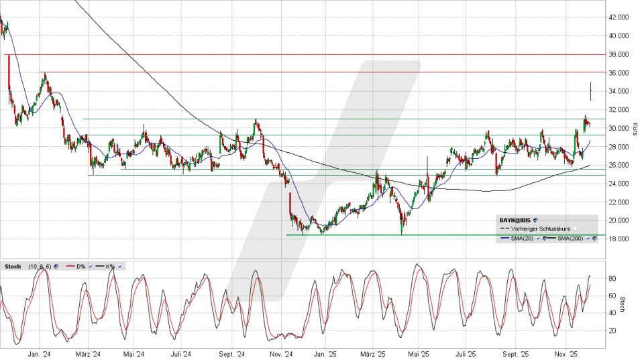The image size is (644, 362).
Task: Open settings icon next to BAYN@IBIS
Action: tap(535, 220)
